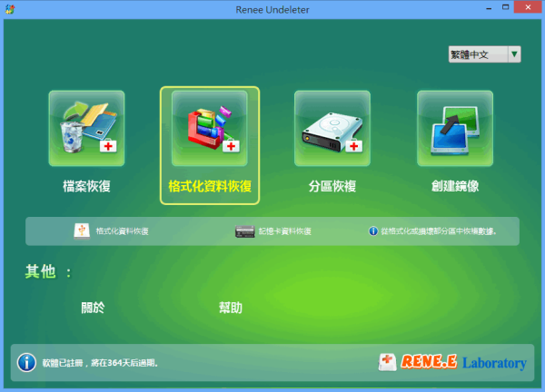Screen dimensions: 545x392
Task: Close the Renee Undeleter window
Action: (x=528, y=7)
